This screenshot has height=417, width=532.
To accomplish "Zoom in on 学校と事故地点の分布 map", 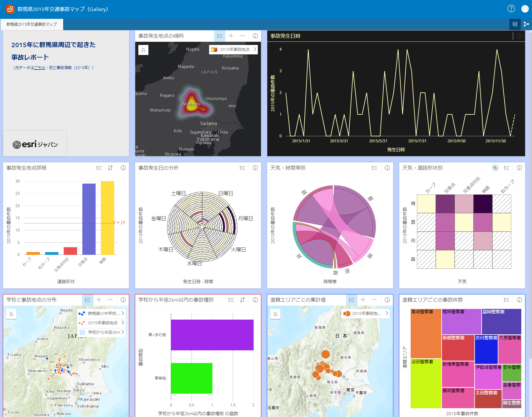I will click(99, 300).
